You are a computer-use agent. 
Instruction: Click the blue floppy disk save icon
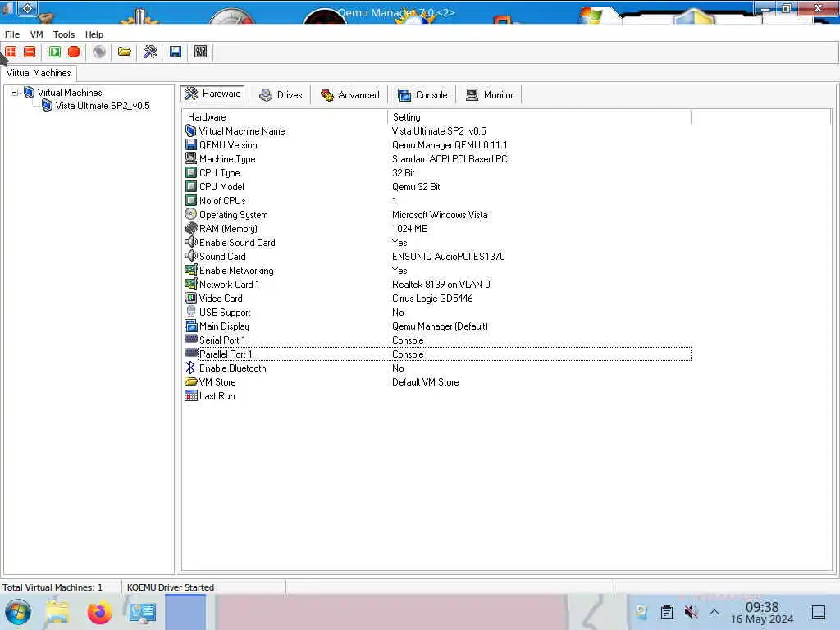[x=176, y=52]
